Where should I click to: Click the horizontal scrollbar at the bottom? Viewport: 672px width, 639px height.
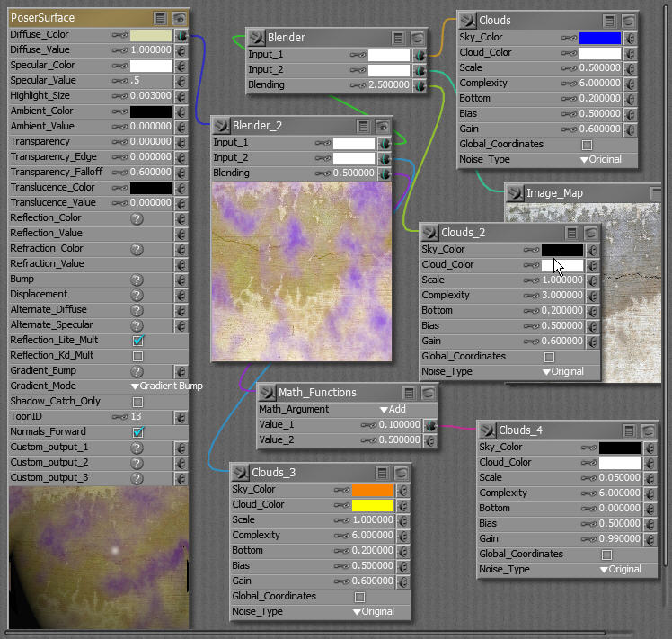pyautogui.click(x=305, y=633)
